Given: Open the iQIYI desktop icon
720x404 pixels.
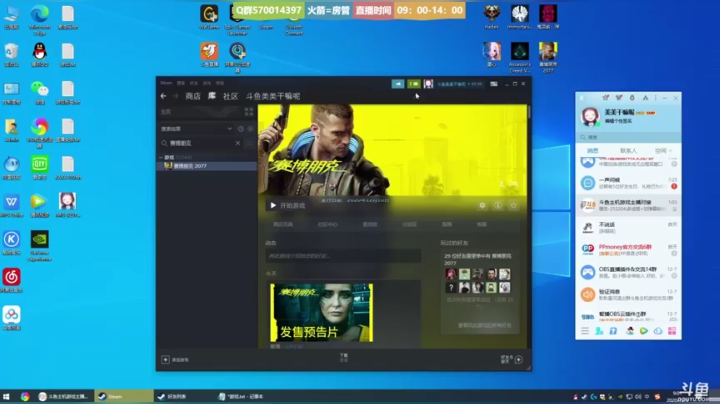Looking at the screenshot, I should (x=39, y=167).
